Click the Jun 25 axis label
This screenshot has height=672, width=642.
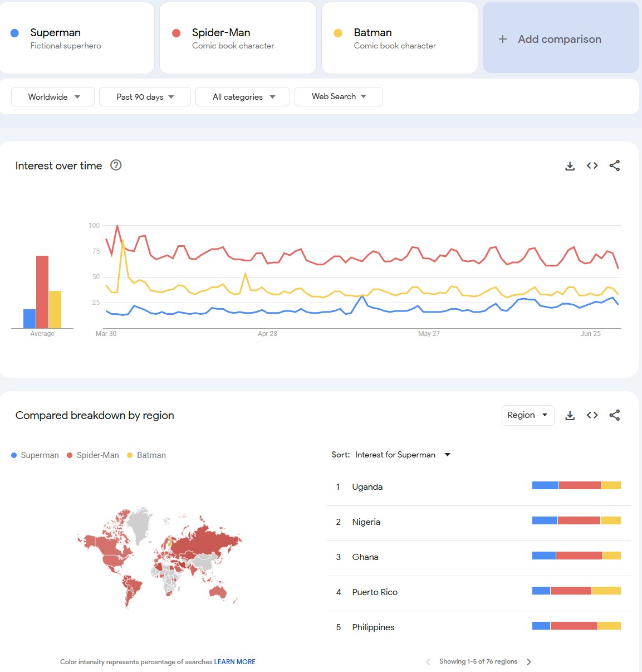pyautogui.click(x=590, y=334)
